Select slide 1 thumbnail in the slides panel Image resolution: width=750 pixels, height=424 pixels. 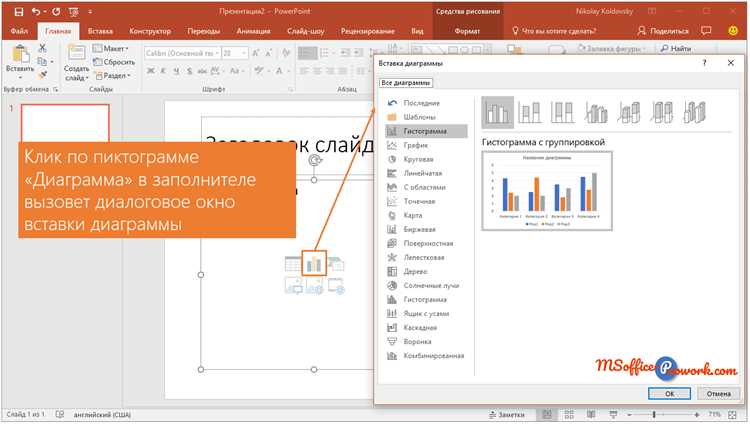(66, 123)
